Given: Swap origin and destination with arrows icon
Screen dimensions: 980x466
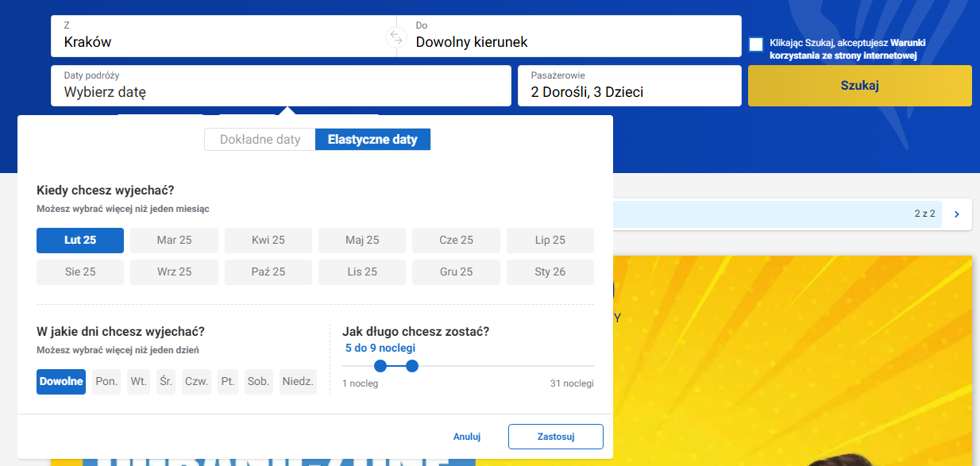Looking at the screenshot, I should pyautogui.click(x=395, y=37).
